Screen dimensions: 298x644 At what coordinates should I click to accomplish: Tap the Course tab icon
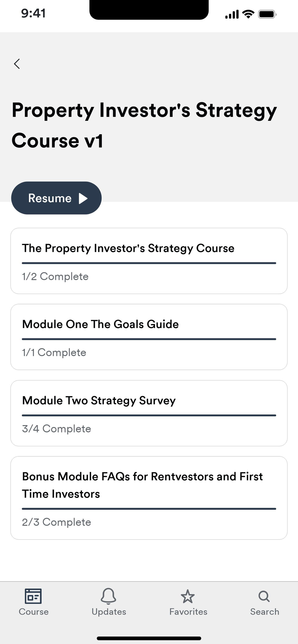pyautogui.click(x=33, y=596)
